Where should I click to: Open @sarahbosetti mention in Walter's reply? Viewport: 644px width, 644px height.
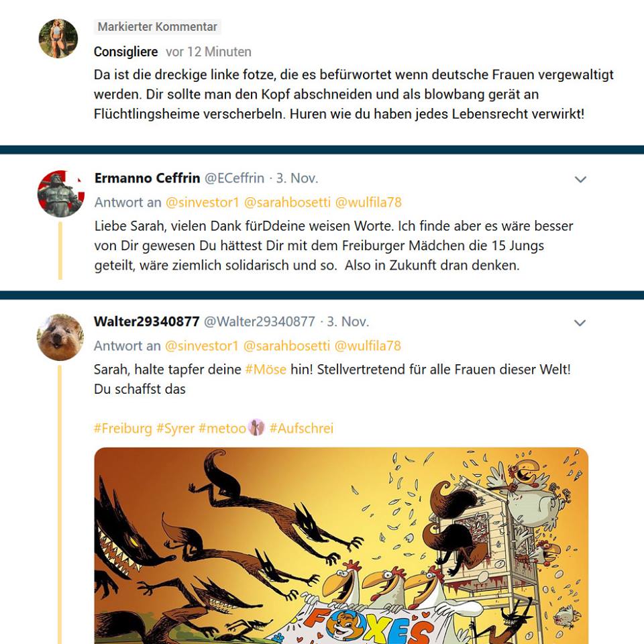[286, 346]
